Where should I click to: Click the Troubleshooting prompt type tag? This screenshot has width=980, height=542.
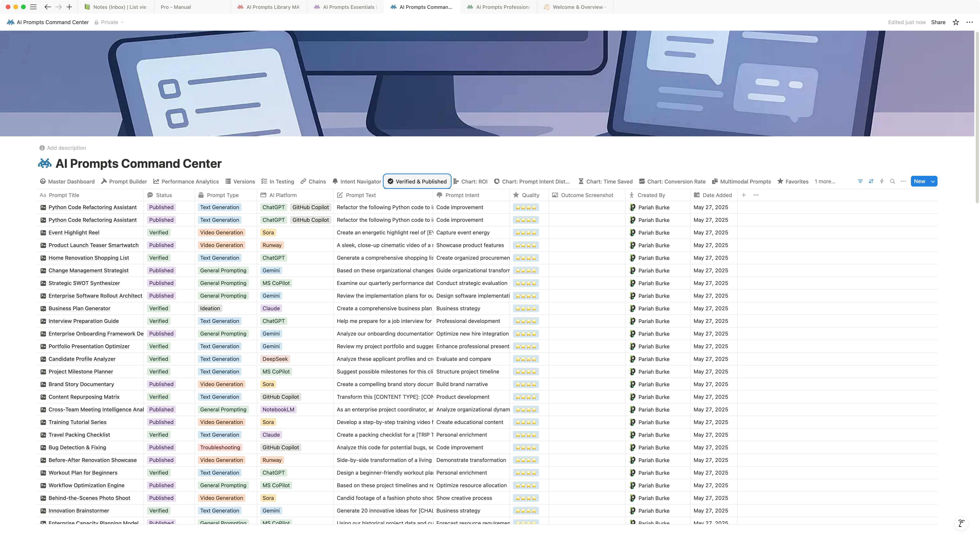220,447
